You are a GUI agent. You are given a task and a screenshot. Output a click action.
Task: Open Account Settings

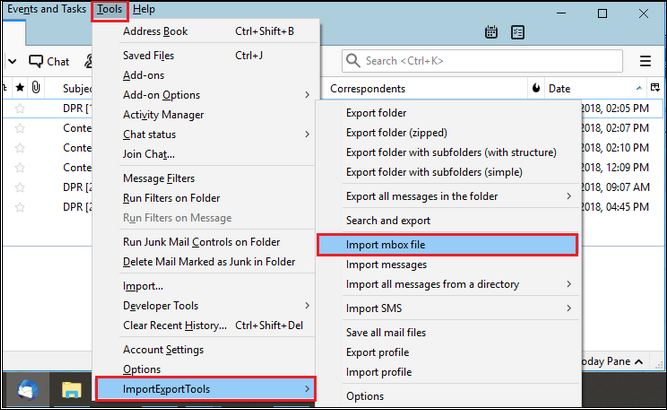(206, 350)
